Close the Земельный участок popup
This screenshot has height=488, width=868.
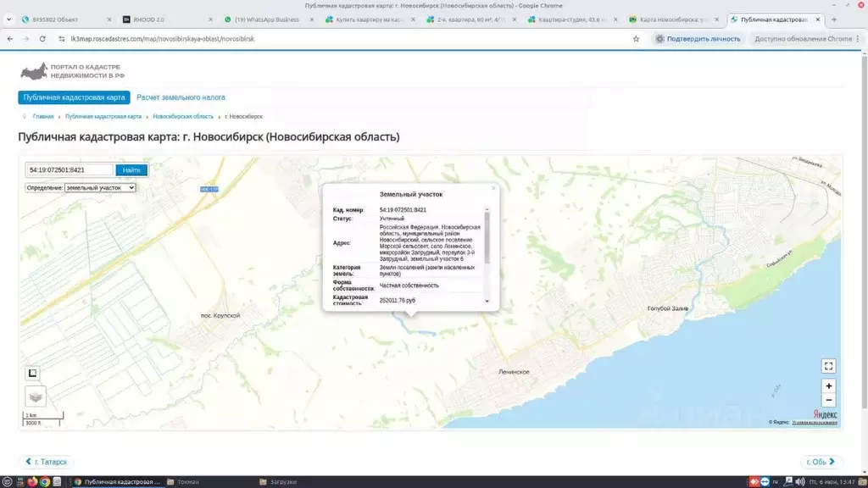(x=493, y=188)
